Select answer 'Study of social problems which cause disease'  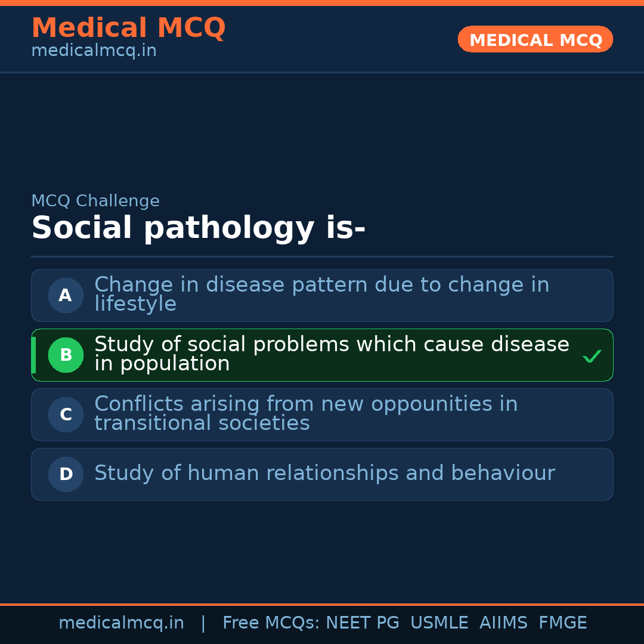pyautogui.click(x=332, y=354)
